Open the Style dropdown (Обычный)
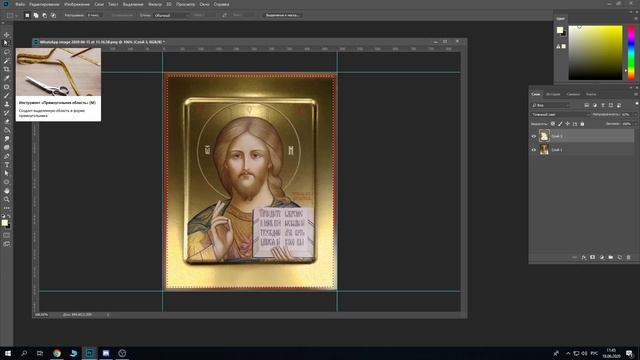This screenshot has width=640, height=360. tap(171, 15)
